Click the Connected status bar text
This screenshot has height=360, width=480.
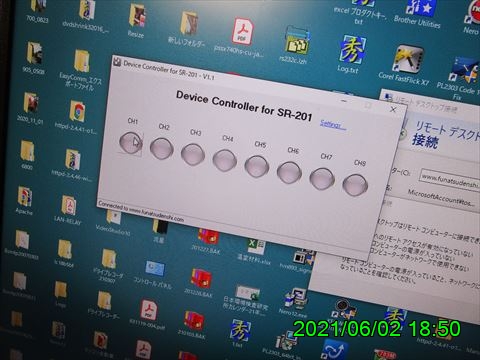pos(141,211)
